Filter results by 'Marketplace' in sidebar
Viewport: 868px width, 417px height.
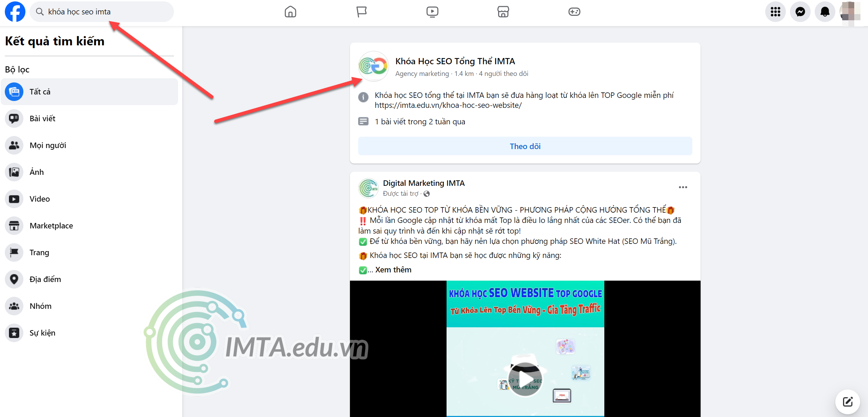point(90,226)
